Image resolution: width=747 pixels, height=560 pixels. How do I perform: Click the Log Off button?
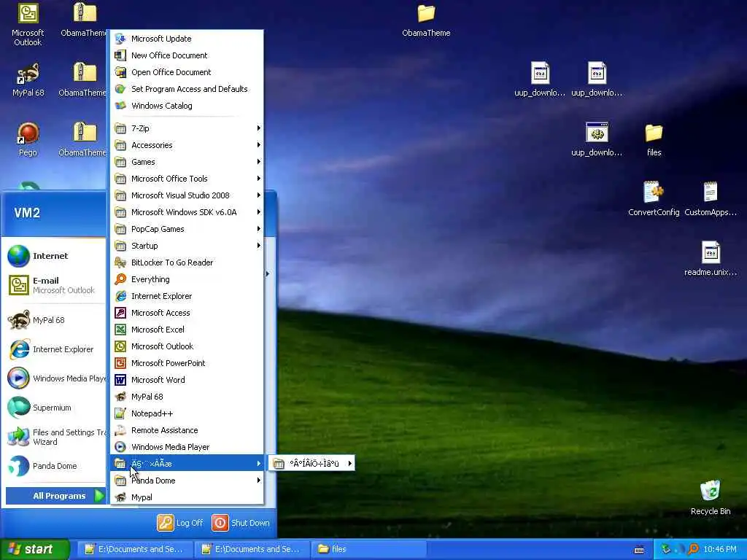pos(180,523)
